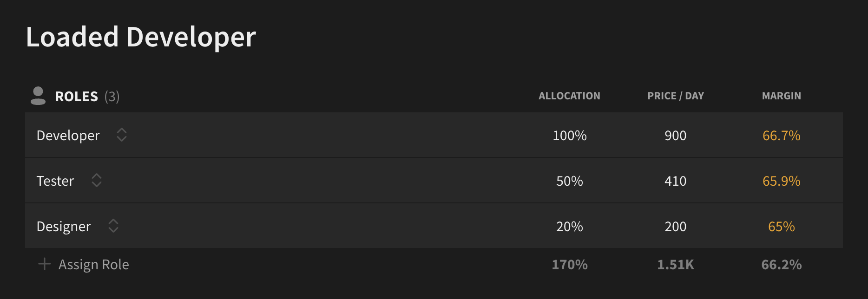Viewport: 868px width, 299px height.
Task: Click the plus icon for Assign Role
Action: coord(45,264)
